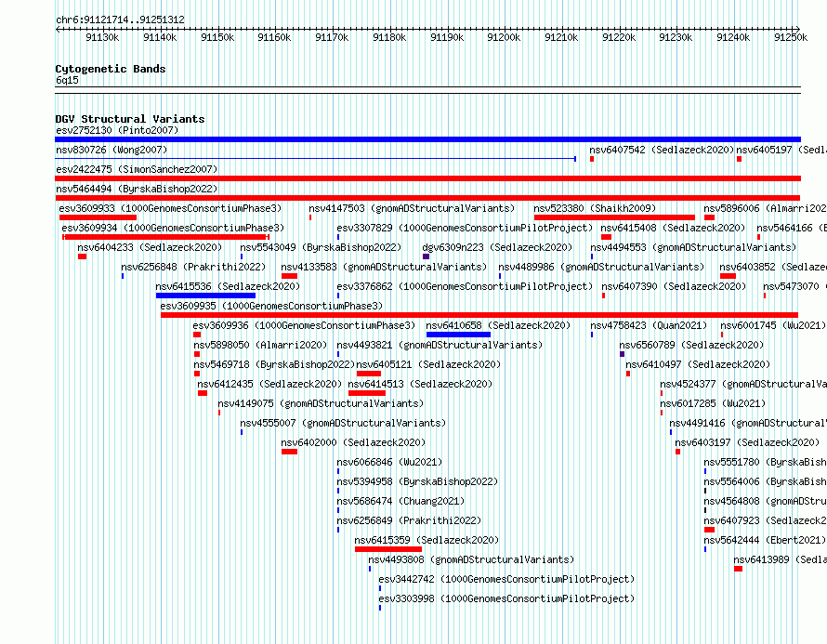The image size is (827, 644).
Task: Click the nsv4147503 gnomAD variant label
Action: (412, 208)
